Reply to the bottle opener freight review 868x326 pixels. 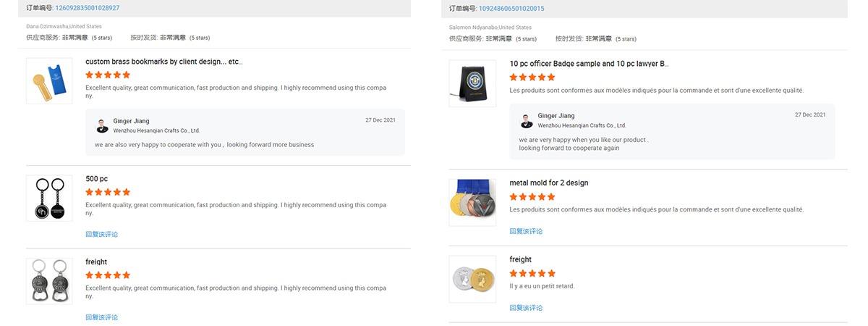[x=101, y=317]
